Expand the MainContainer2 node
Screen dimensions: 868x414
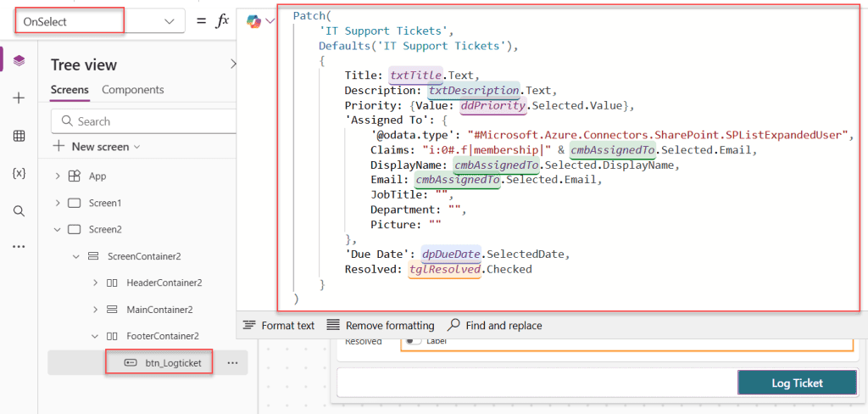pyautogui.click(x=95, y=310)
